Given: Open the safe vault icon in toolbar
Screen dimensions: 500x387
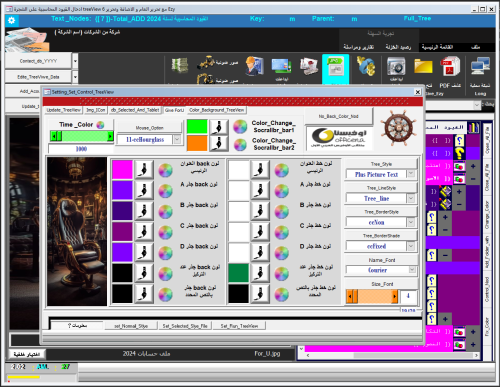Looking at the screenshot, I should coord(396,66).
